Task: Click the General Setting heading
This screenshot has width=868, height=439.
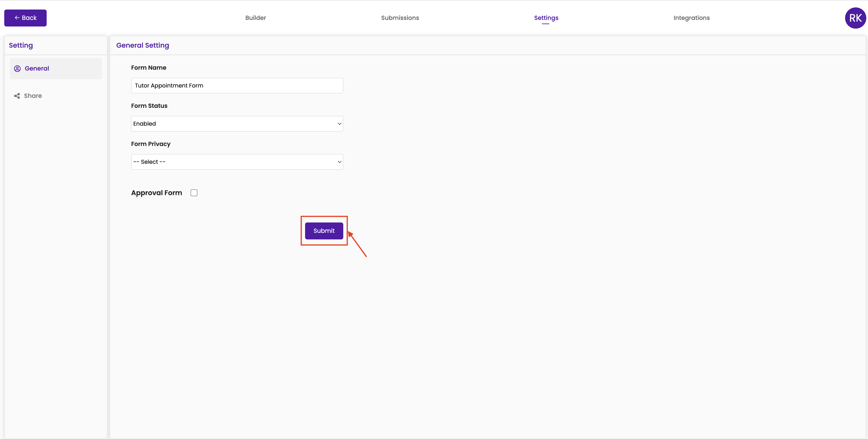Action: (x=142, y=46)
